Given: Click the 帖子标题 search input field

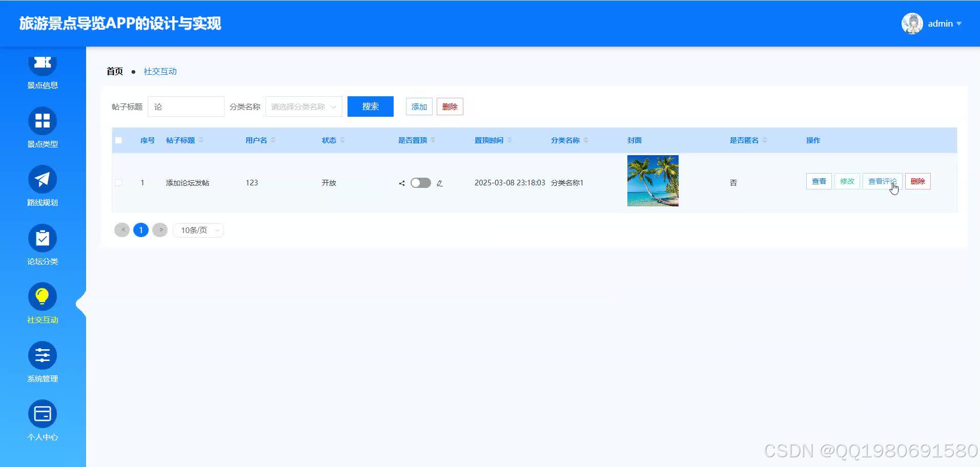Looking at the screenshot, I should (186, 107).
